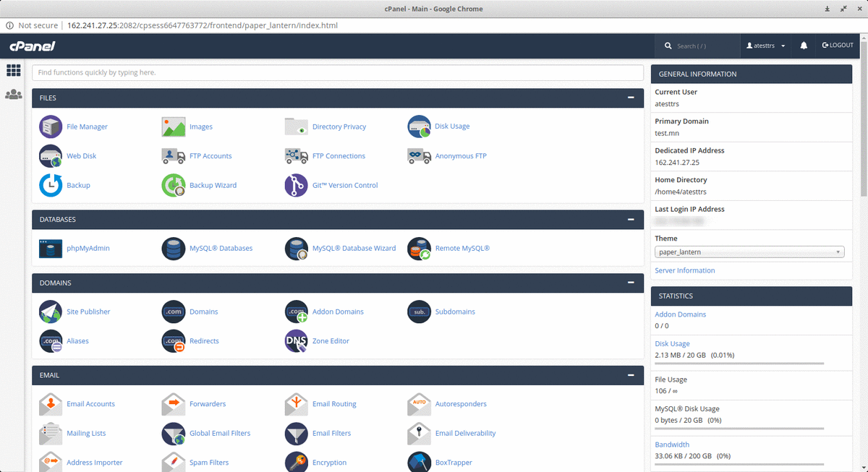Viewport: 868px width, 472px height.
Task: Collapse the Email section
Action: tap(631, 375)
